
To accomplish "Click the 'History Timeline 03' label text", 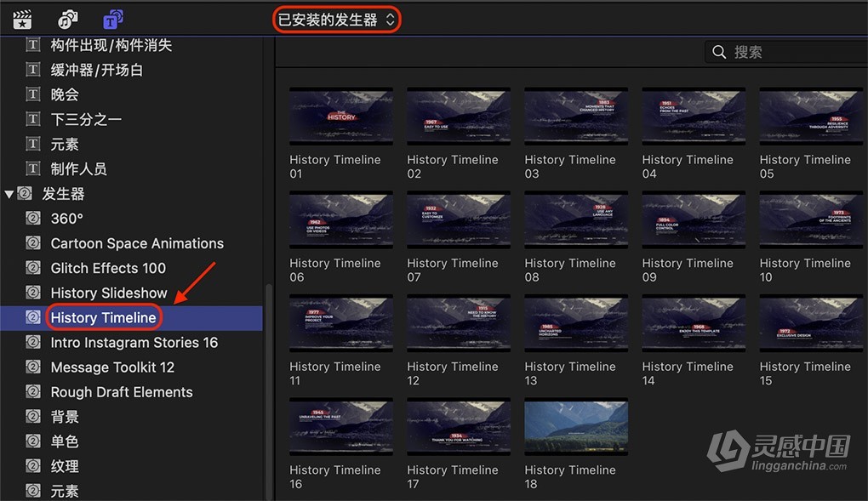I will [x=570, y=167].
